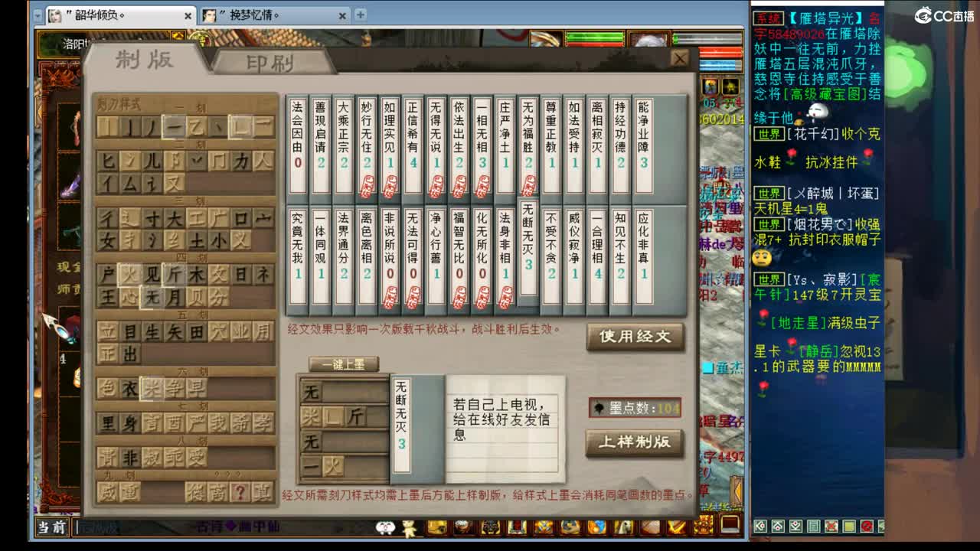Select the 身 carving stroke tile
This screenshot has width=980, height=551.
pos(130,423)
